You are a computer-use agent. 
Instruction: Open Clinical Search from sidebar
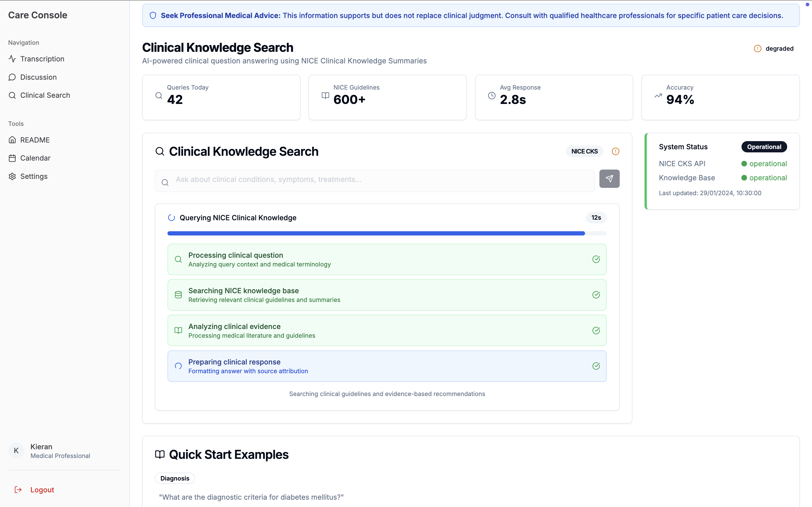(45, 95)
